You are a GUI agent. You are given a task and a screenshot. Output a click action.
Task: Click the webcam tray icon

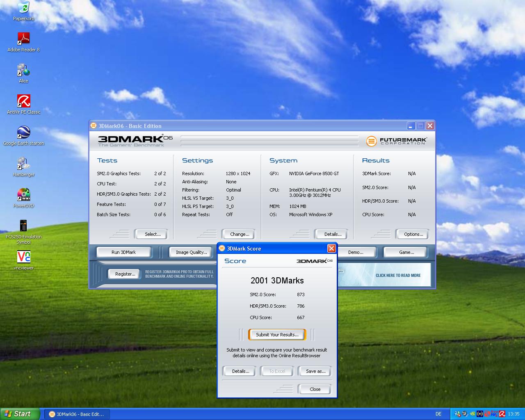pos(465,414)
